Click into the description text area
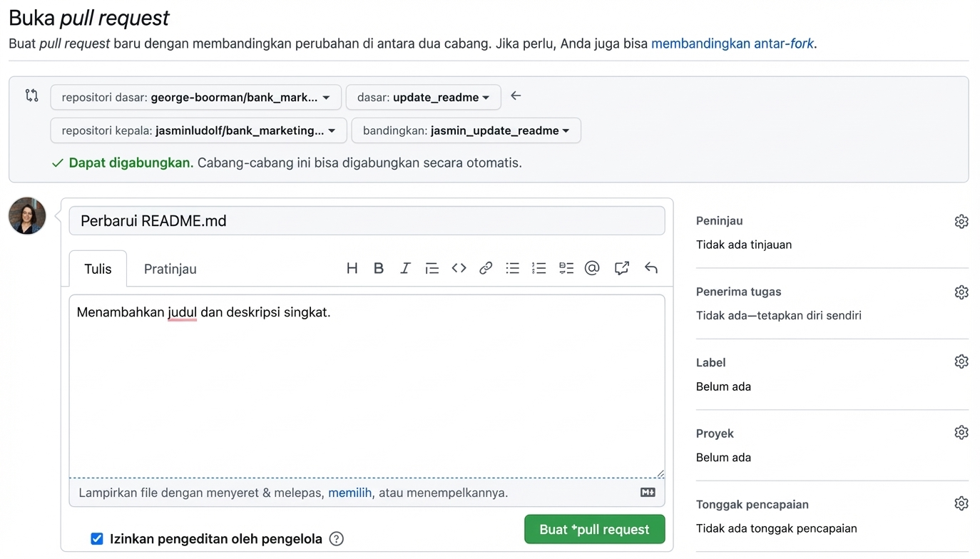 pos(367,386)
